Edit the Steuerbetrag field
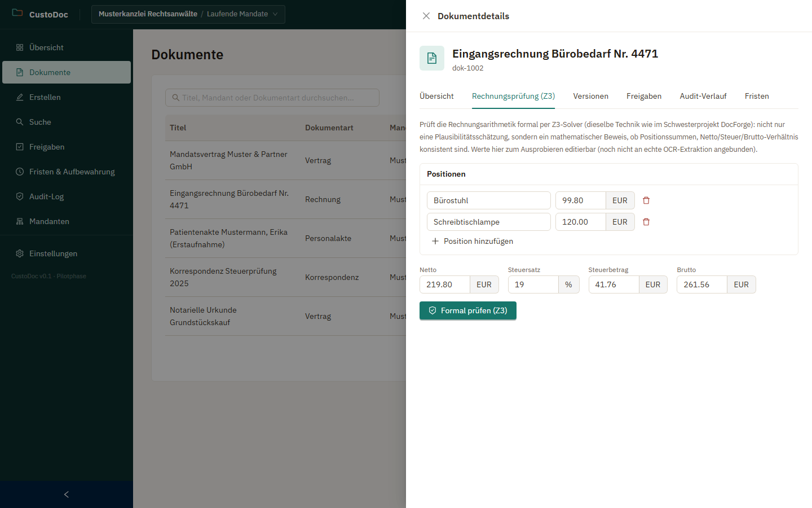Screen dimensions: 812x508 click(614, 284)
